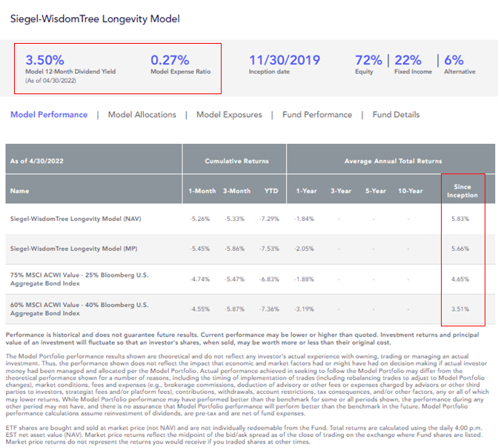Open the Model Performance tab
The image size is (498, 448).
[49, 114]
